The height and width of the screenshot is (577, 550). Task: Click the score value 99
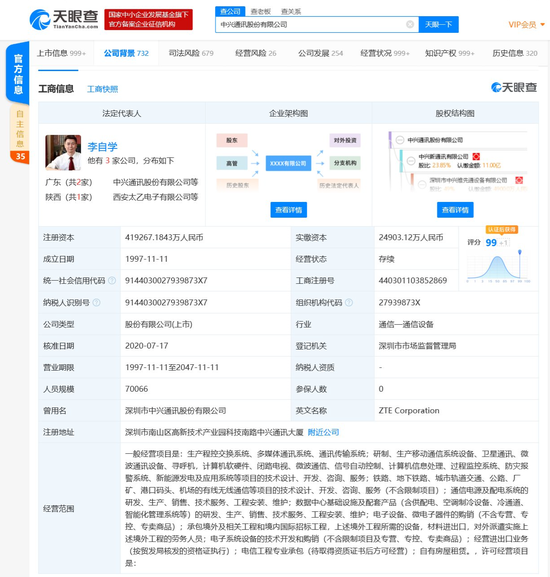point(491,243)
